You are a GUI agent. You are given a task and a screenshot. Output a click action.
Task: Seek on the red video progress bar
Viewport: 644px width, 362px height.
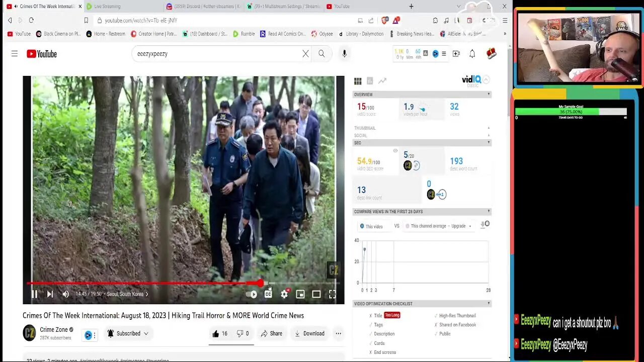point(184,284)
